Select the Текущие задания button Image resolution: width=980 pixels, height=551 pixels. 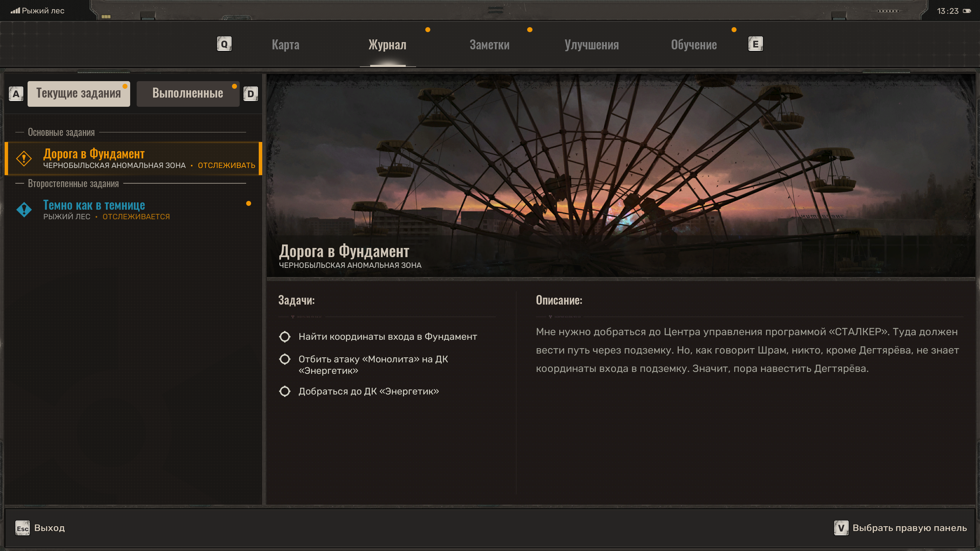pyautogui.click(x=78, y=93)
